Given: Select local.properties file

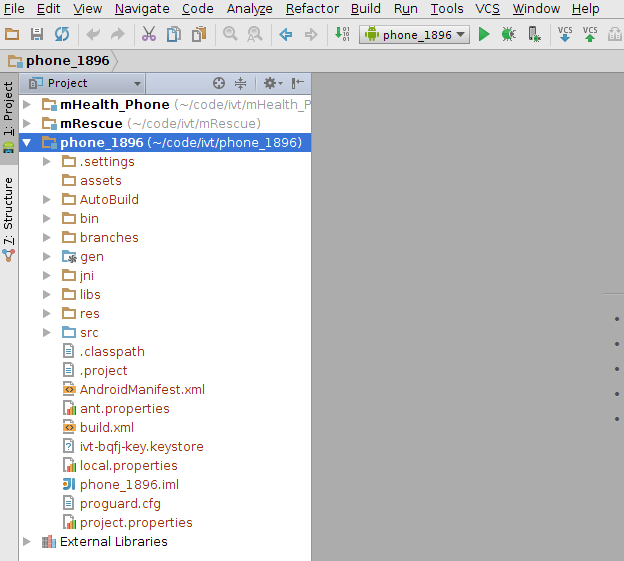Looking at the screenshot, I should (x=129, y=466).
